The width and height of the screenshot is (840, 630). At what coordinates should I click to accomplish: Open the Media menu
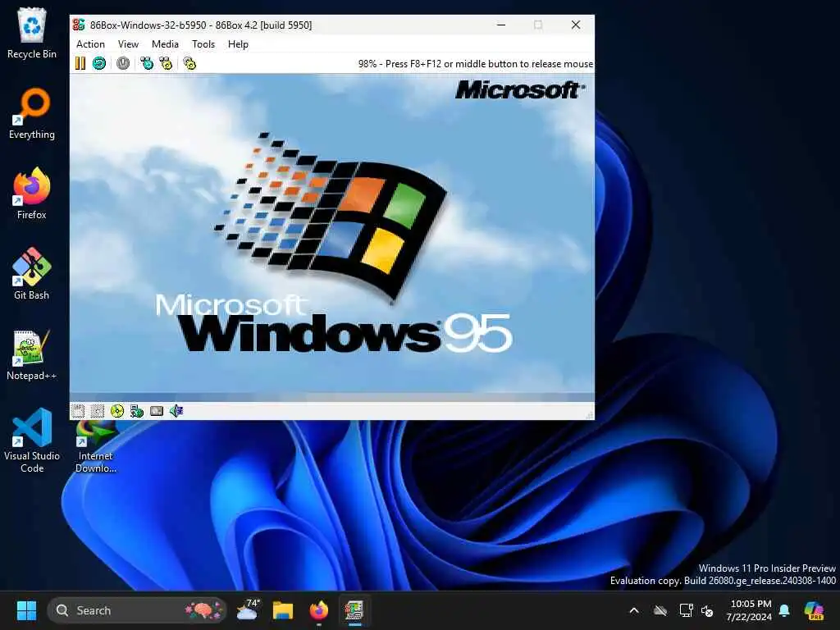tap(165, 44)
